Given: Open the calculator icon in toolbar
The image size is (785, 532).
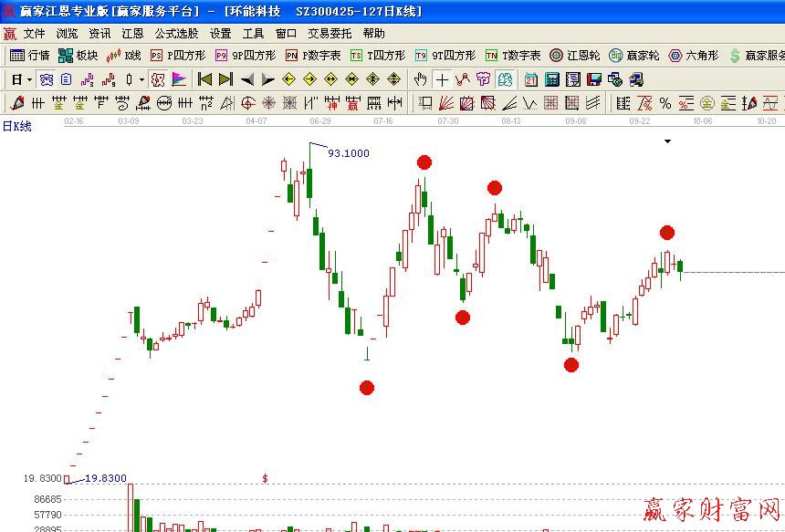Looking at the screenshot, I should click(551, 79).
